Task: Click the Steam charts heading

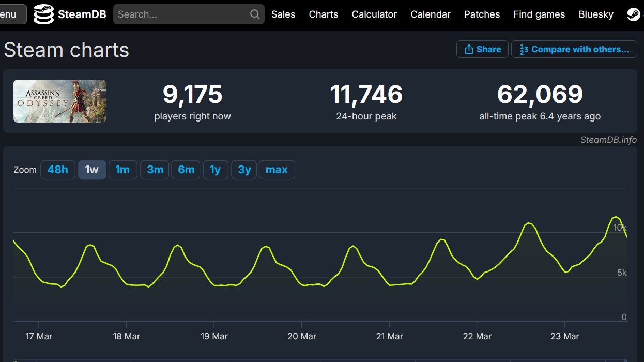Action: [x=67, y=50]
